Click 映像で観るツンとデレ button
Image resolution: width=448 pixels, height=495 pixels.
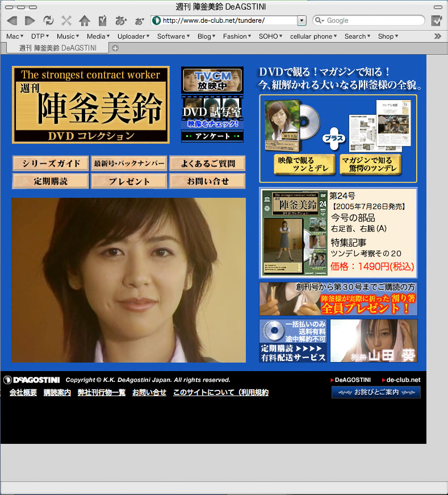[304, 164]
